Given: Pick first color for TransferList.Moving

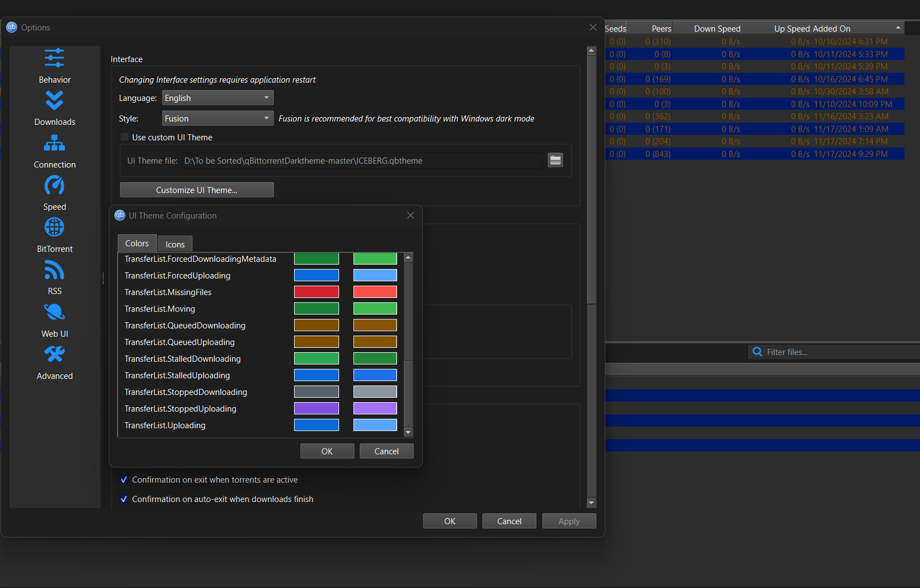Looking at the screenshot, I should coord(316,308).
